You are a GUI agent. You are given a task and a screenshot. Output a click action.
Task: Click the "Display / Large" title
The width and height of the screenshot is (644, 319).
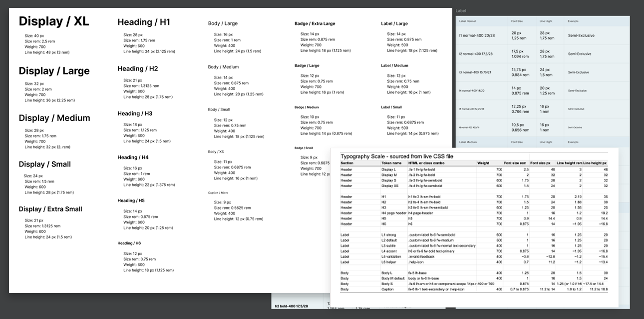54,71
